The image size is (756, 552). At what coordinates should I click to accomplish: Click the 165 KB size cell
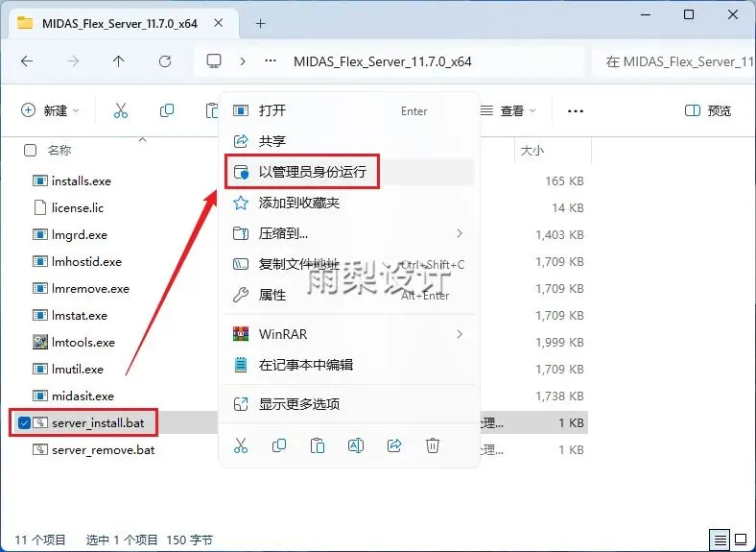click(x=564, y=180)
